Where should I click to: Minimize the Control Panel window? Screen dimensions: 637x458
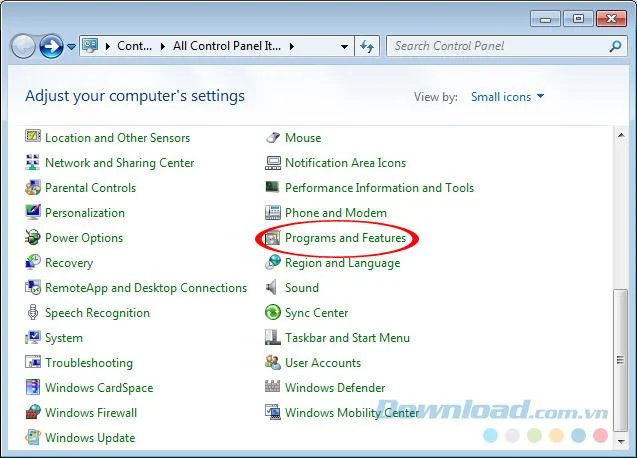click(x=545, y=19)
